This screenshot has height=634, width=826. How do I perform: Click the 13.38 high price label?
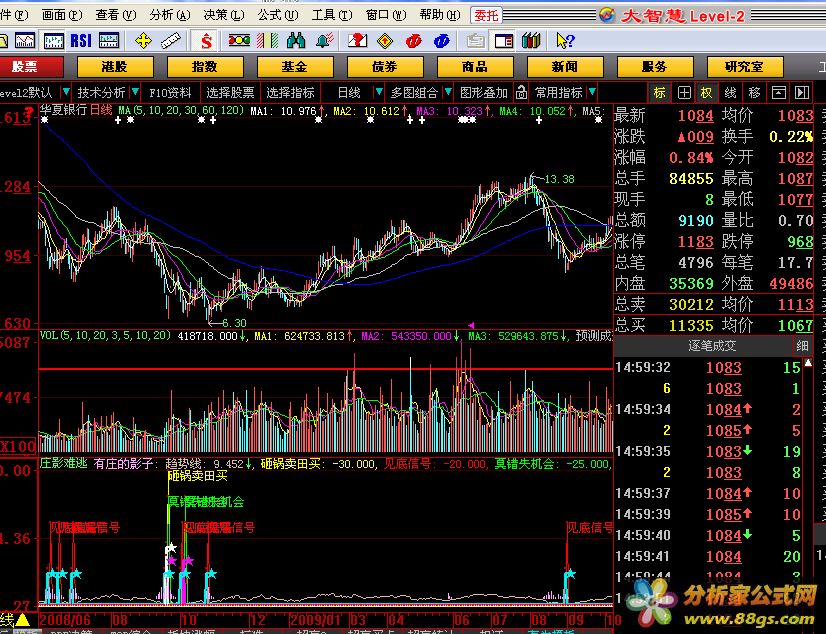559,179
